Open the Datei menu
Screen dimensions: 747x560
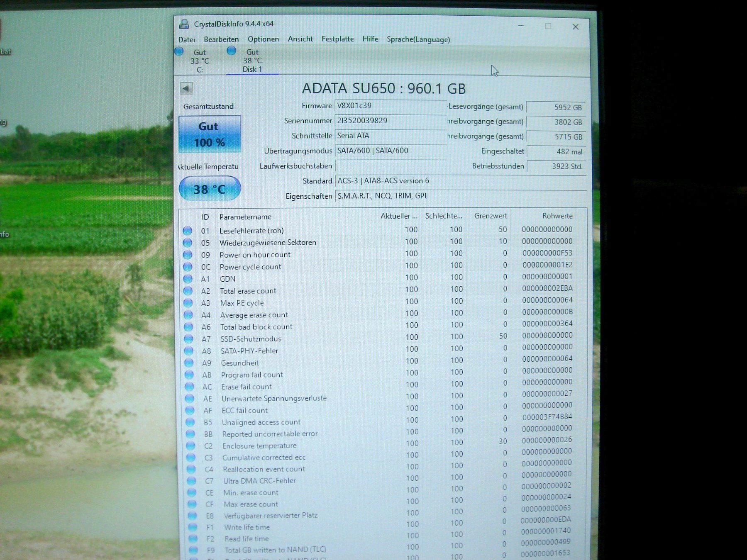[x=187, y=39]
